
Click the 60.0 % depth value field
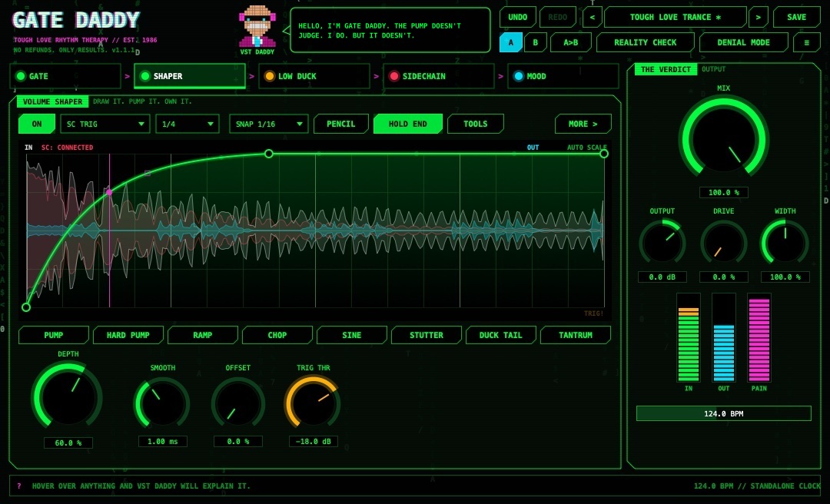point(68,443)
